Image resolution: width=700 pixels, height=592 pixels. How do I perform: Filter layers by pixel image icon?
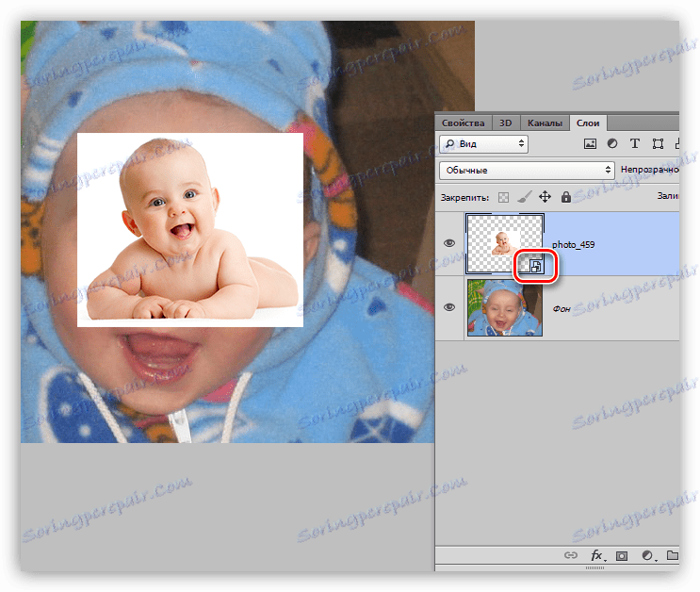[x=590, y=144]
